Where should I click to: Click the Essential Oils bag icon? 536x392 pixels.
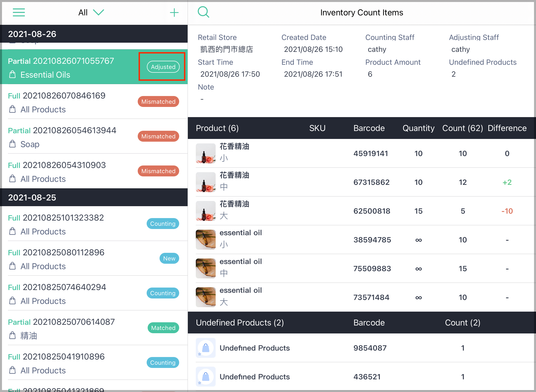[12, 74]
